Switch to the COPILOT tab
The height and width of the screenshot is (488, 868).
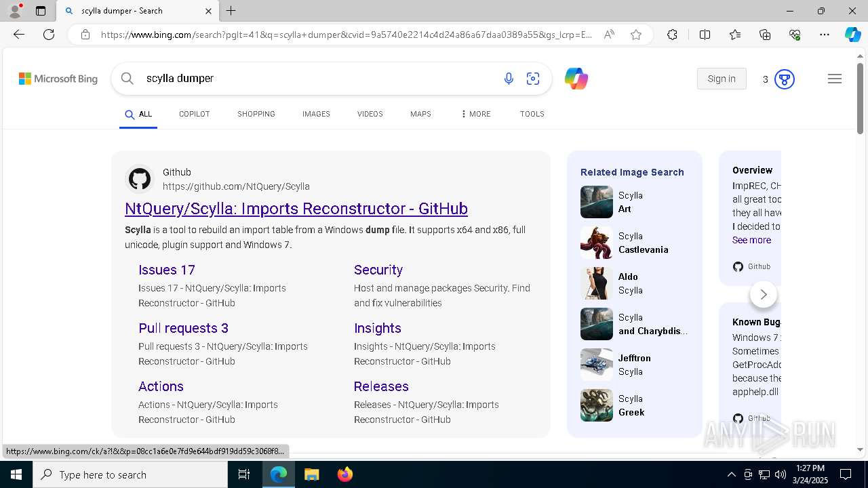point(195,114)
